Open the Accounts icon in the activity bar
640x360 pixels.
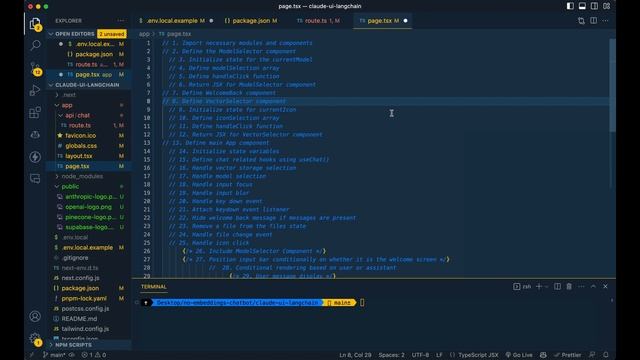tap(35, 316)
